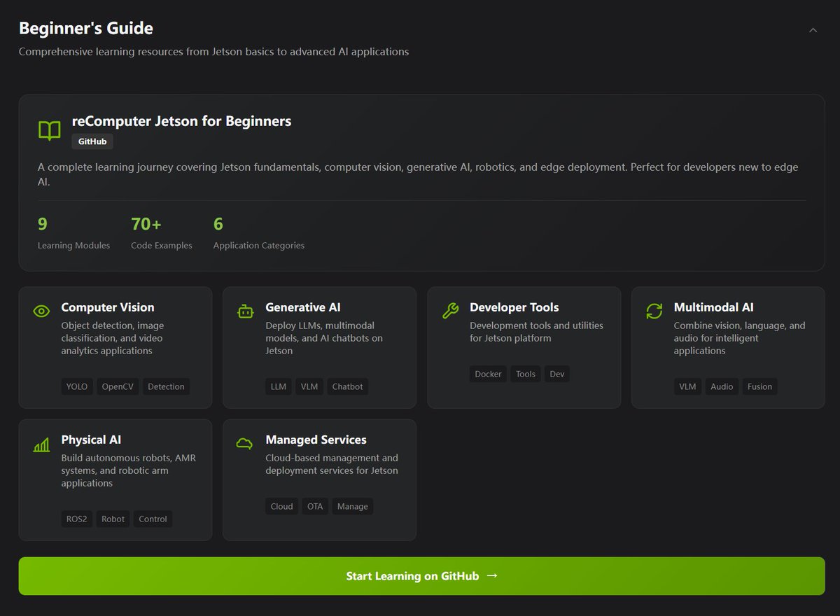
Task: Open the Developer Tools card title
Action: point(514,307)
